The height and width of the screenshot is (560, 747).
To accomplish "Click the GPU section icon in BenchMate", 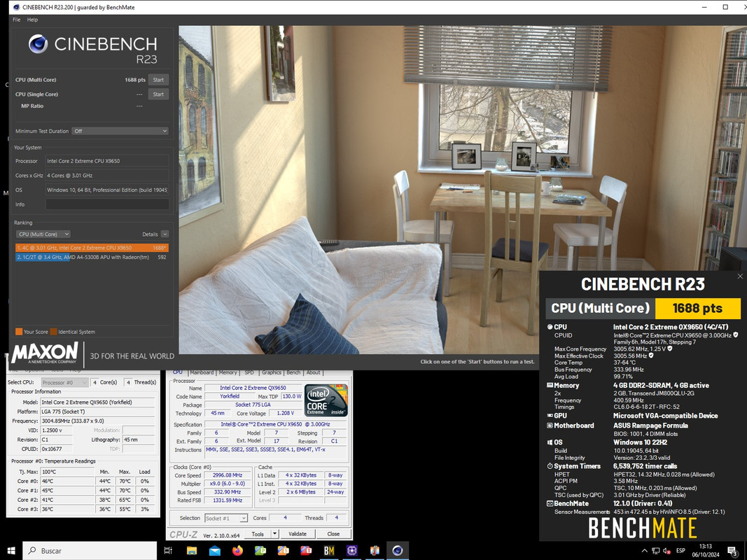I will (550, 416).
